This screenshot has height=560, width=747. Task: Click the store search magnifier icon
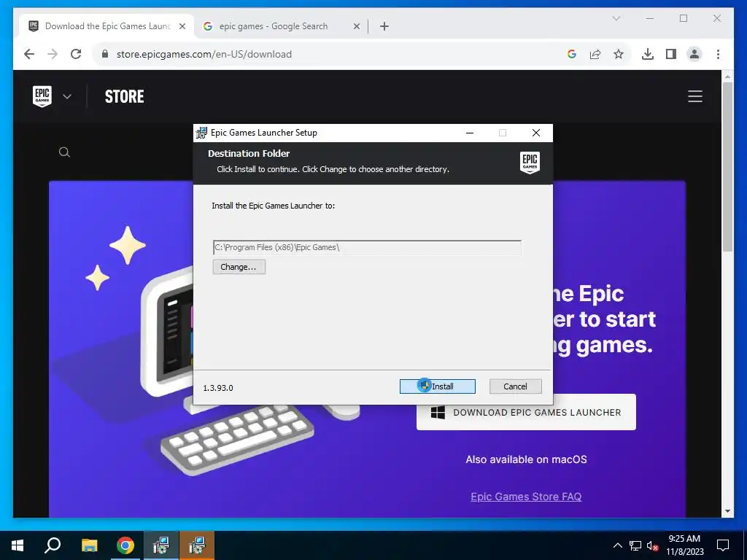[64, 152]
